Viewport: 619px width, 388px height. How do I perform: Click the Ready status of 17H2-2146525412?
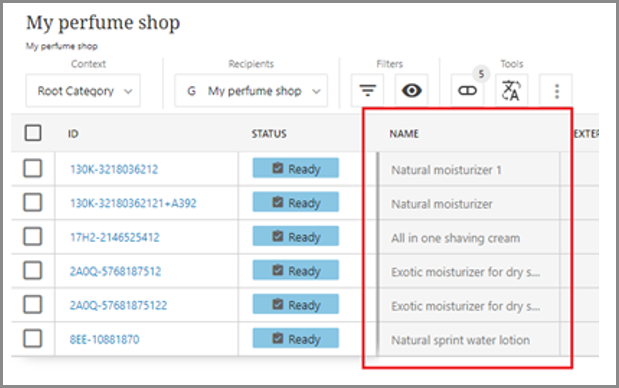pyautogui.click(x=296, y=236)
